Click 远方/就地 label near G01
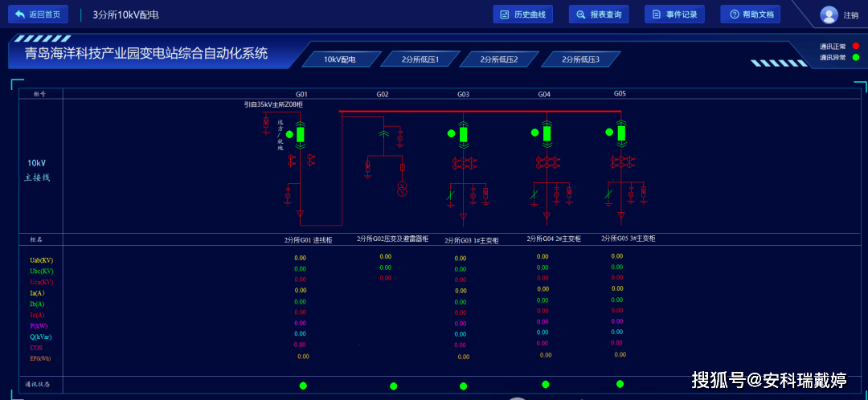Screen dimensions: 868x400 tap(280, 135)
